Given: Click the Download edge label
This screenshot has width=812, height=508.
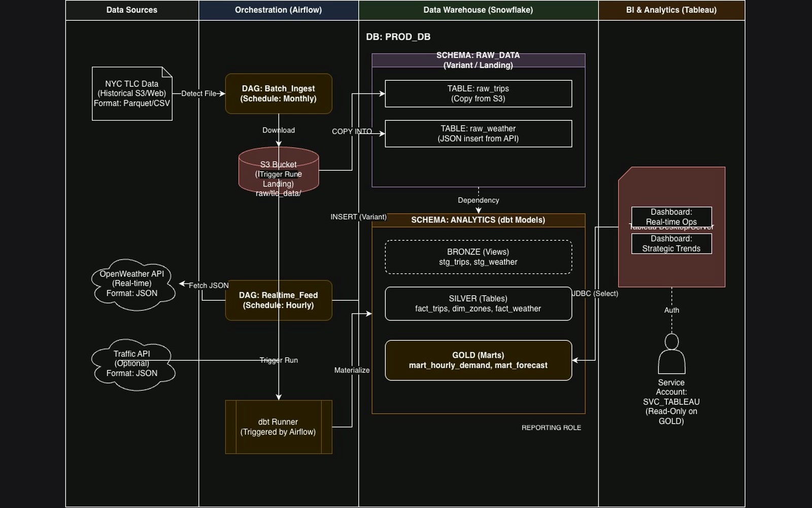Looking at the screenshot, I should click(279, 130).
